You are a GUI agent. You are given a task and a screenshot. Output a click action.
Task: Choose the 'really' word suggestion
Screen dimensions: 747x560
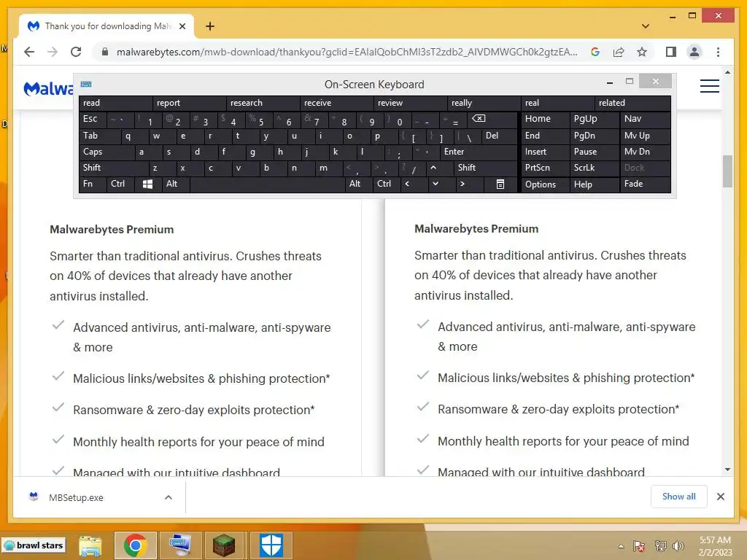484,103
